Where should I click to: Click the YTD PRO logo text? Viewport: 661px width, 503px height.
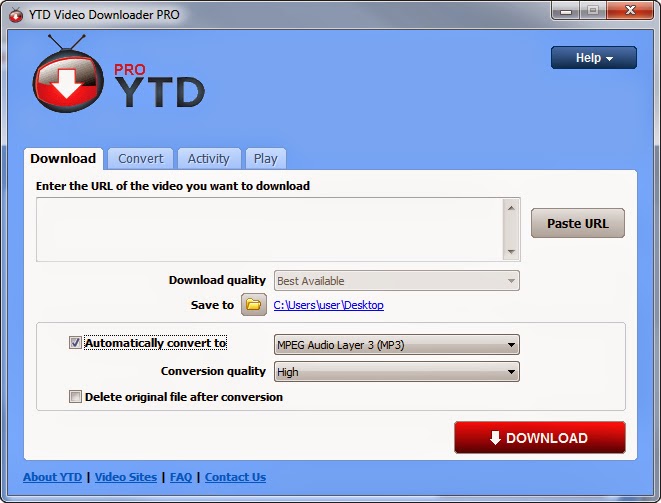pos(159,86)
